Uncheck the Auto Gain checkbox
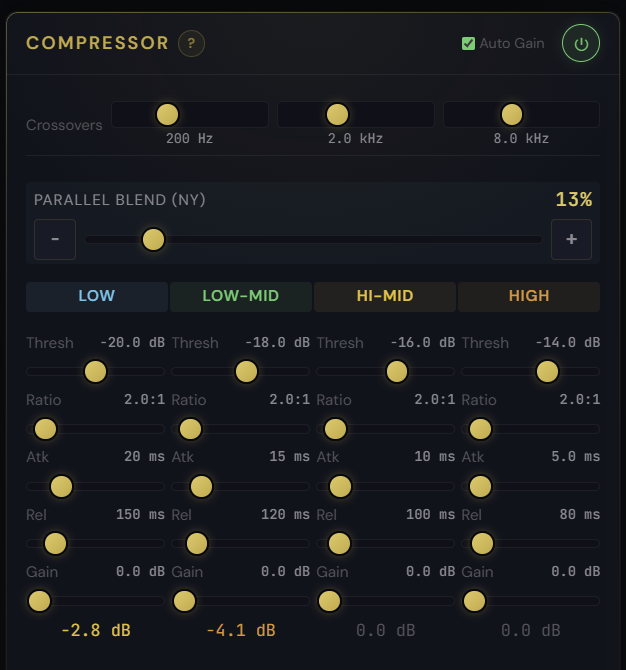626x670 pixels. click(x=468, y=44)
